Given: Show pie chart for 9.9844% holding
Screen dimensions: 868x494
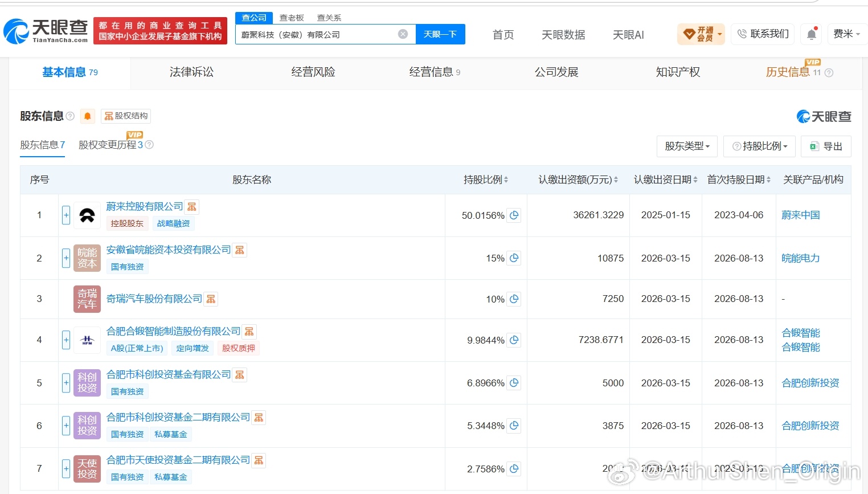Looking at the screenshot, I should pyautogui.click(x=514, y=340).
